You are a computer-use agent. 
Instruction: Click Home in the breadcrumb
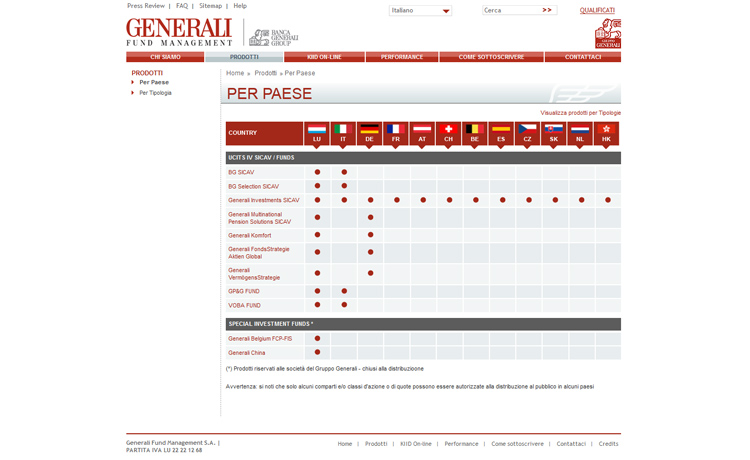[x=235, y=73]
